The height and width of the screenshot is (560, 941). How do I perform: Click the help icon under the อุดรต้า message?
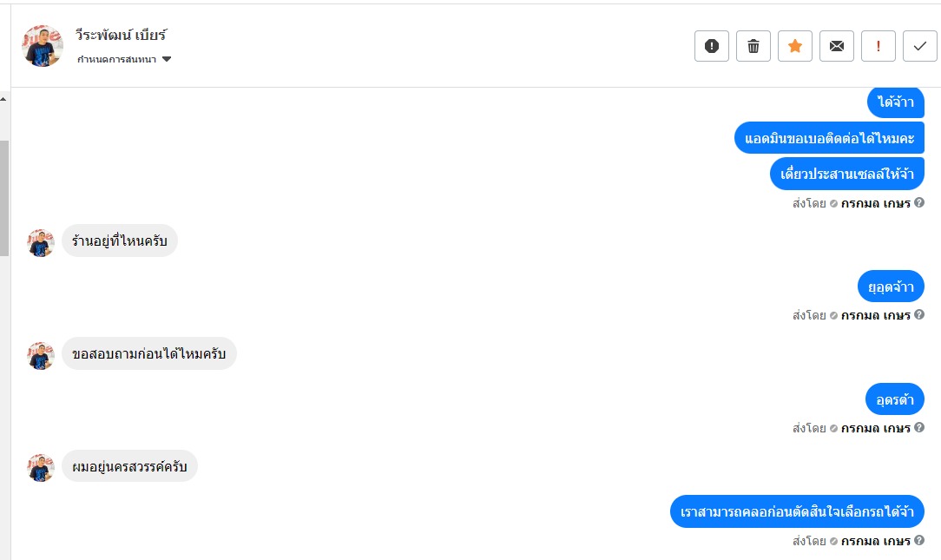point(919,428)
